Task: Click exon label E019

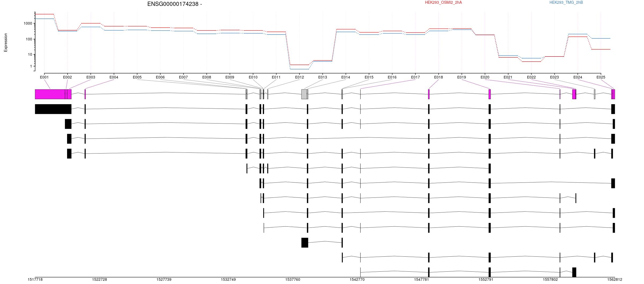Action: tap(462, 77)
